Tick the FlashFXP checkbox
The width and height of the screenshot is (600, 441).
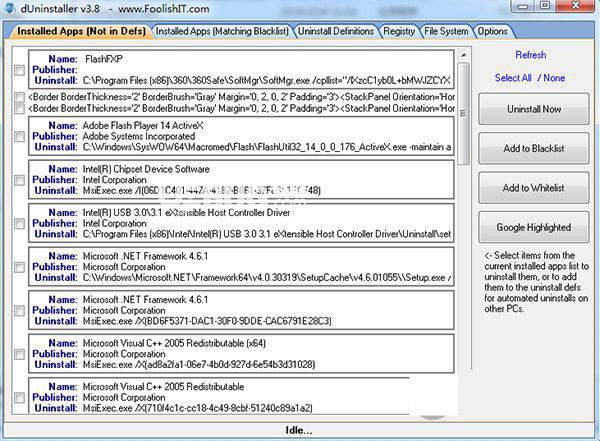pyautogui.click(x=19, y=70)
